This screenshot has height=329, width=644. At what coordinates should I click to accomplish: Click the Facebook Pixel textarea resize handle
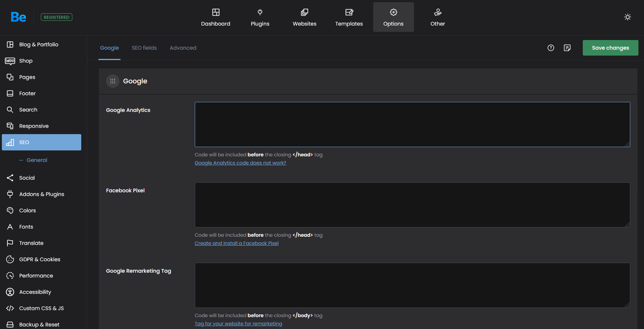627,225
